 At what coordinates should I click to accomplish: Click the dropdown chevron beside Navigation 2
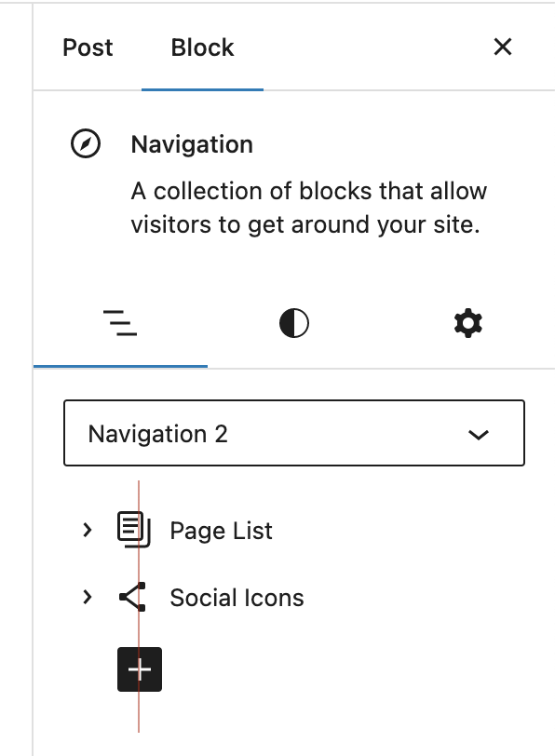coord(478,433)
